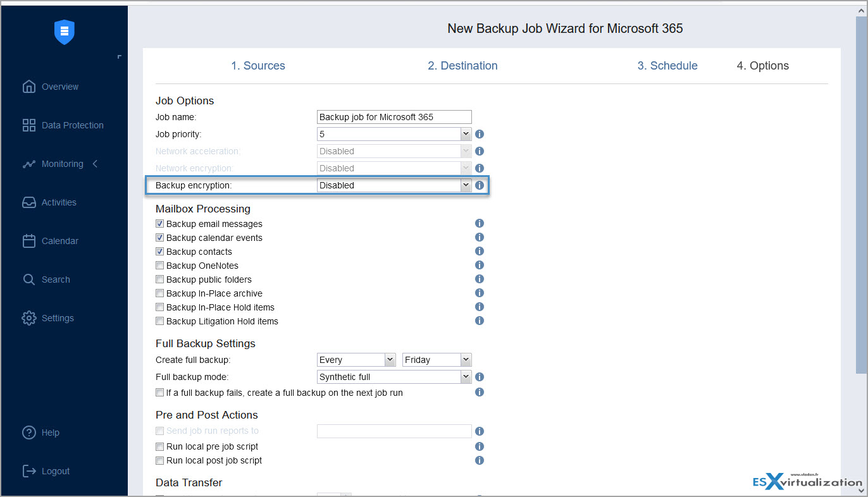Open the Full backup mode dropdown
This screenshot has height=497, width=868.
(x=394, y=377)
